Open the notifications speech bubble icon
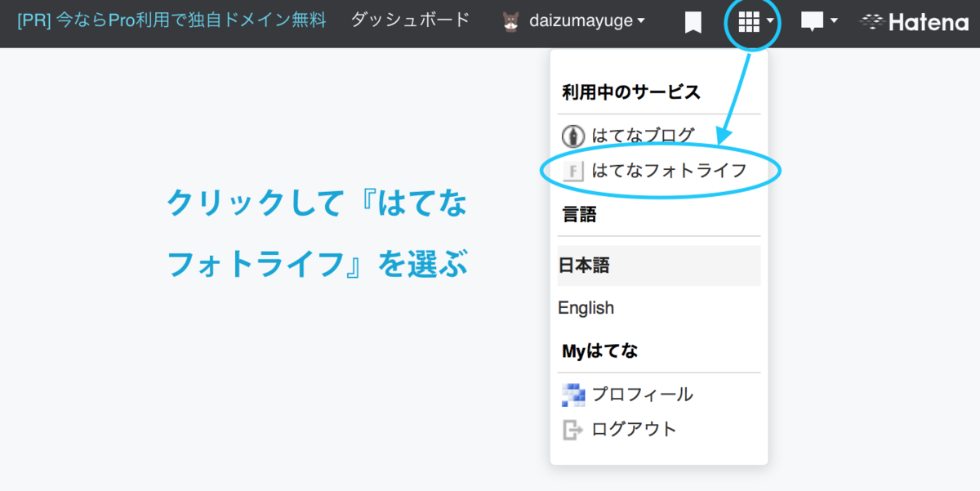Screen dimensions: 980x491 click(812, 22)
